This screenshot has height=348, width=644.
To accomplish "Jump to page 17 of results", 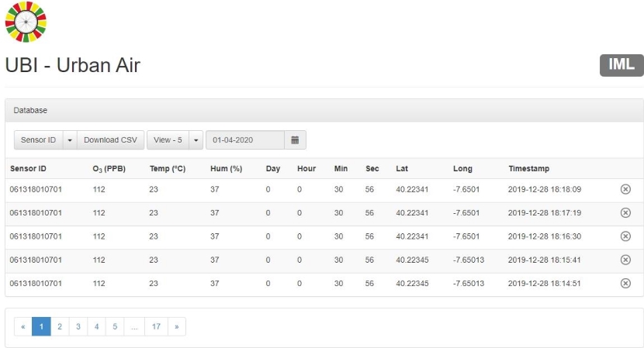I will click(156, 327).
